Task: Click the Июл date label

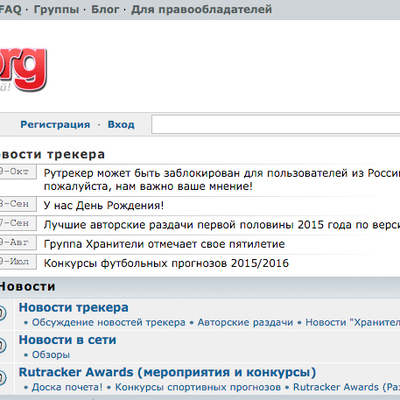Action: coord(18,262)
